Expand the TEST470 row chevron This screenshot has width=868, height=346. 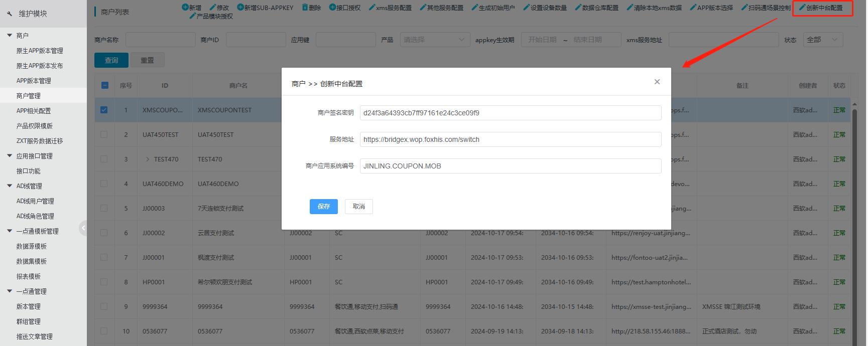click(x=148, y=159)
